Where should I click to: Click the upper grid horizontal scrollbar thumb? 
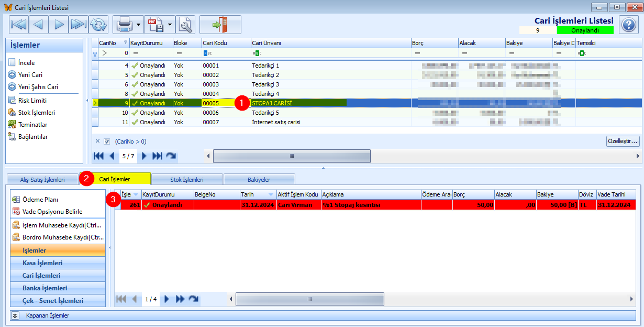(x=292, y=156)
